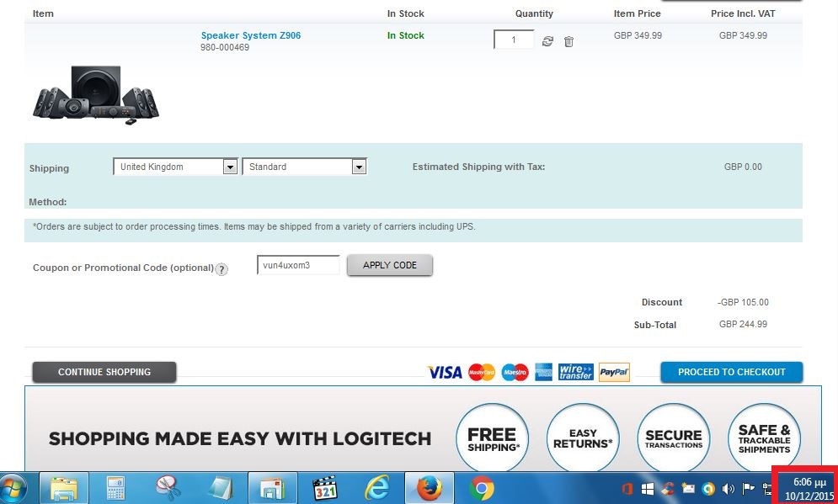The image size is (838, 504).
Task: Click the Sub-Total amount GBP 244.99
Action: pos(743,324)
